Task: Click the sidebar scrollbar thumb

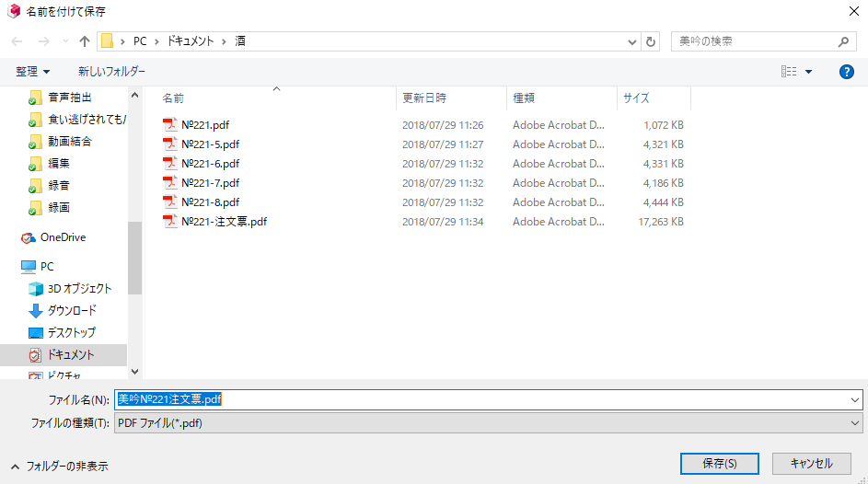Action: point(134,258)
